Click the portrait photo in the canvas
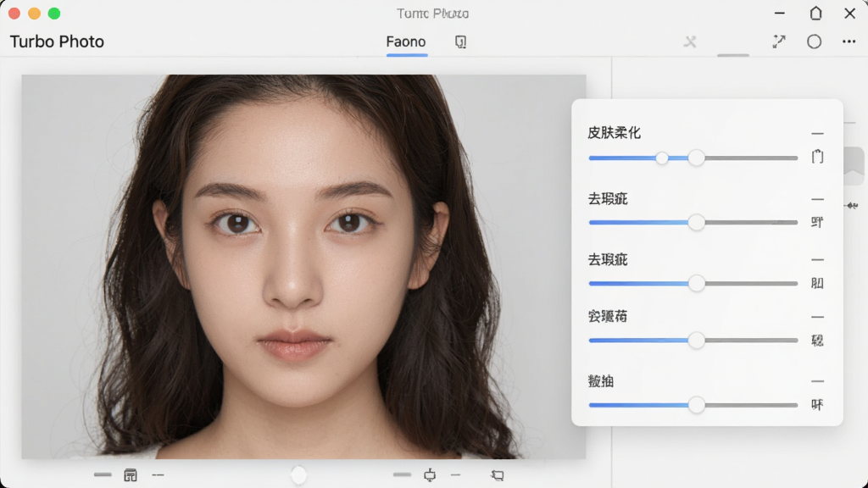 (x=303, y=267)
